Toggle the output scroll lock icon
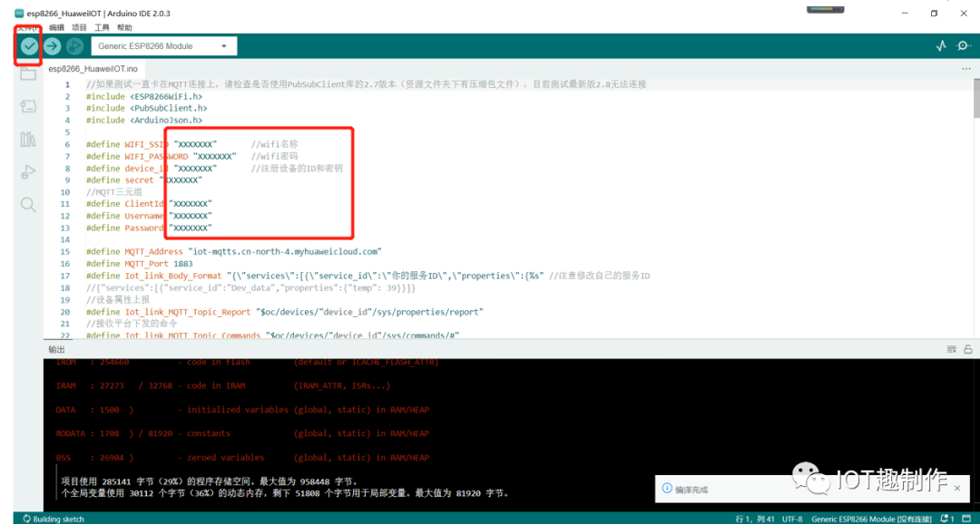The image size is (980, 524). (967, 349)
